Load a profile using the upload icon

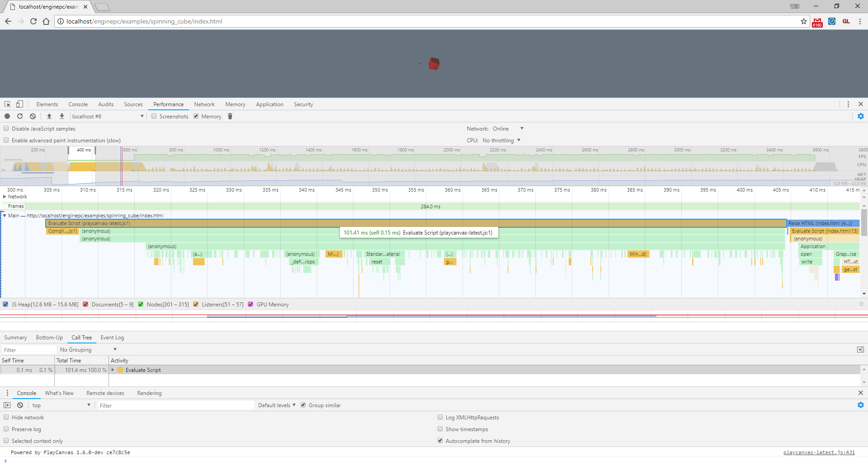(49, 116)
